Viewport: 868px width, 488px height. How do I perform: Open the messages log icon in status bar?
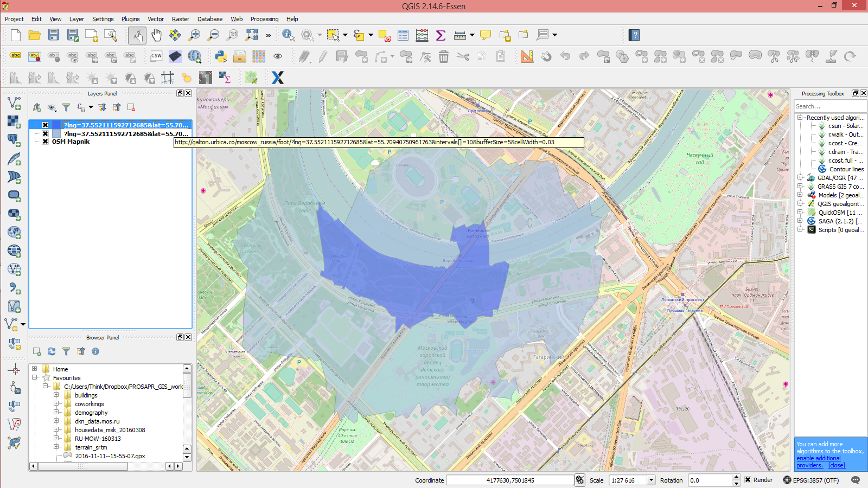pyautogui.click(x=856, y=480)
